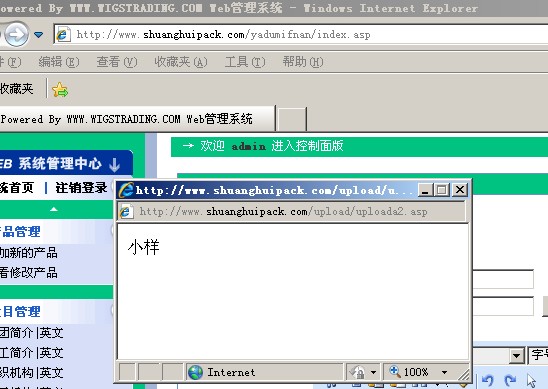This screenshot has width=548, height=389.
Task: Click the zoom magnifier icon in popup
Action: 395,371
